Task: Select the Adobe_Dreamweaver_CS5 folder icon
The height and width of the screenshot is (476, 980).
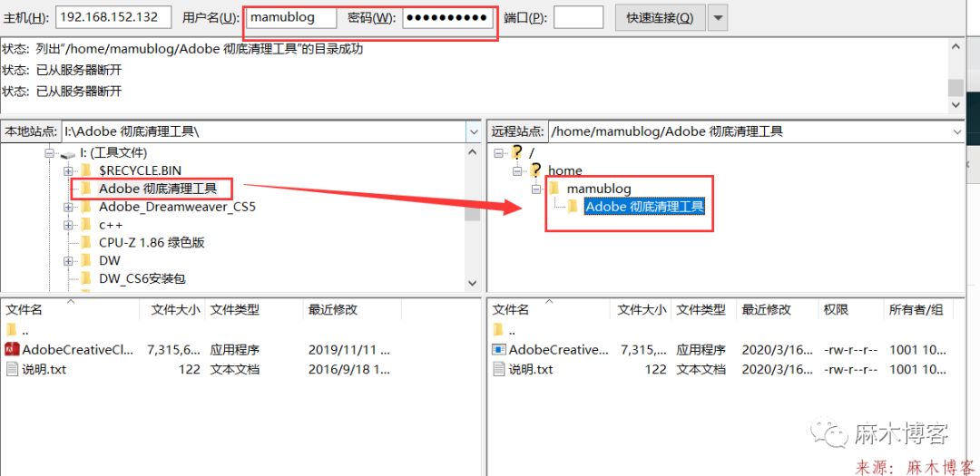Action: (86, 207)
